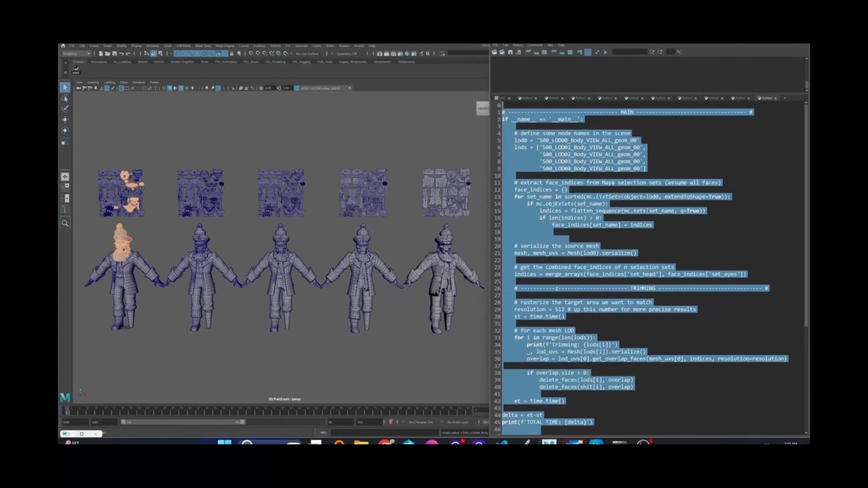Screen dimensions: 868x488
Task: Click the Script Editor search field
Action: point(629,52)
